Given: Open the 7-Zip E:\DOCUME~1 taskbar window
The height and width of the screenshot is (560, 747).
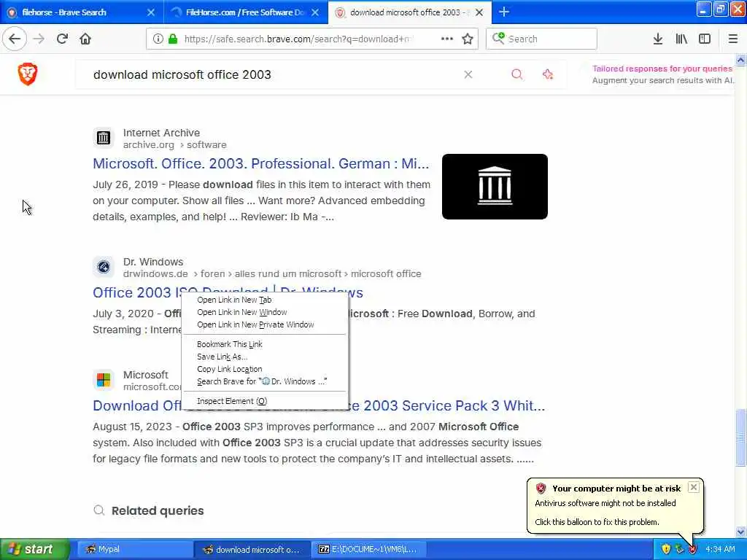Looking at the screenshot, I should tap(368, 549).
